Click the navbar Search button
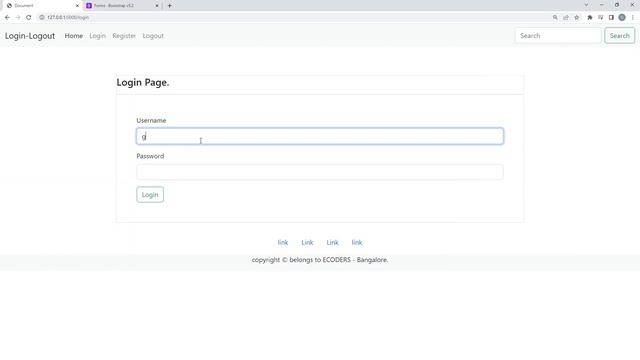This screenshot has width=640, height=360. [x=619, y=36]
